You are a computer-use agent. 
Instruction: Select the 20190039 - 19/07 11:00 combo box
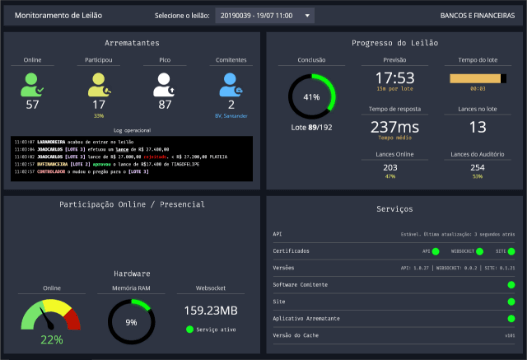pos(265,15)
